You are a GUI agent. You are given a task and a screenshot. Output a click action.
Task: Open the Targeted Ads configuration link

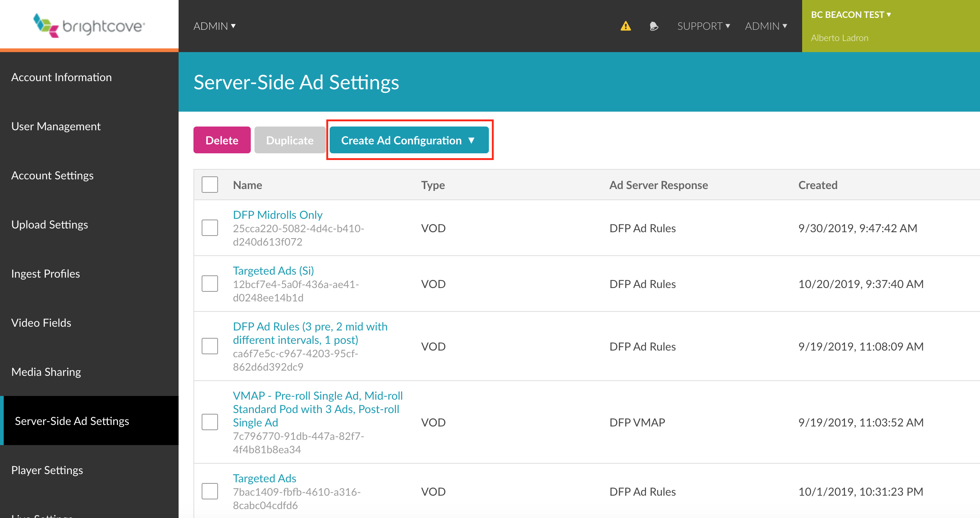[x=265, y=478]
